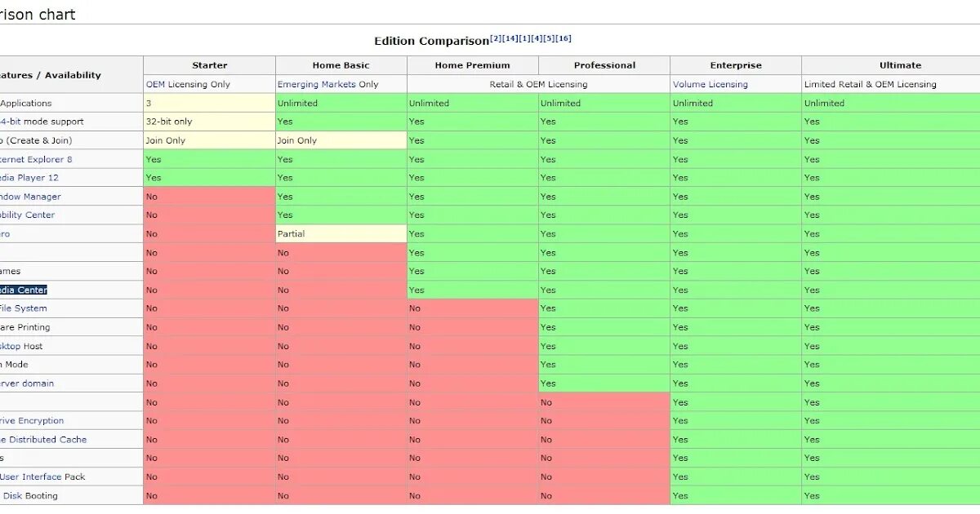
Task: Click the Home Premium column header
Action: coord(472,65)
